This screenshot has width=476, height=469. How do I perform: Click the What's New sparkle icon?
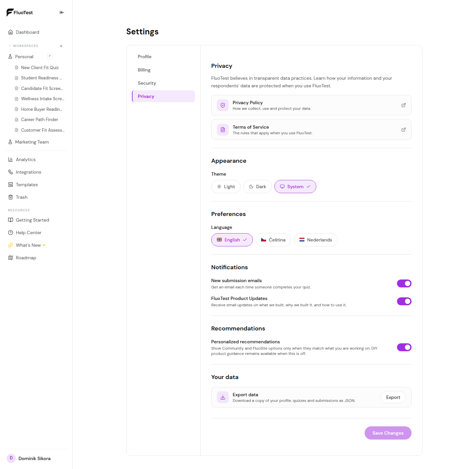(11, 245)
